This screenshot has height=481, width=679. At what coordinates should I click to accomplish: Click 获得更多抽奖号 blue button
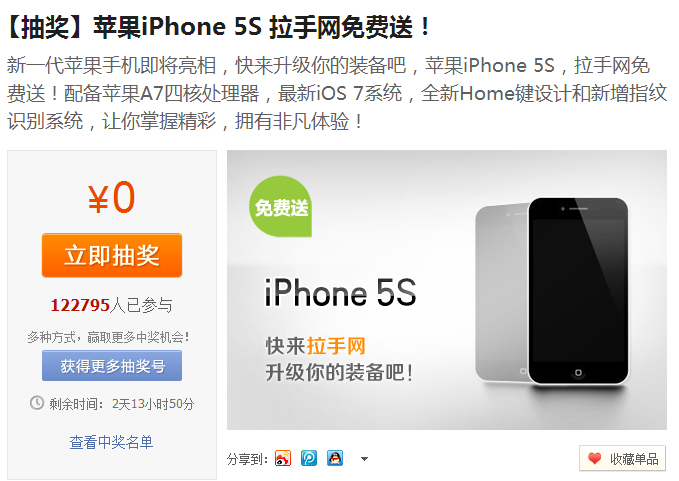pyautogui.click(x=112, y=366)
